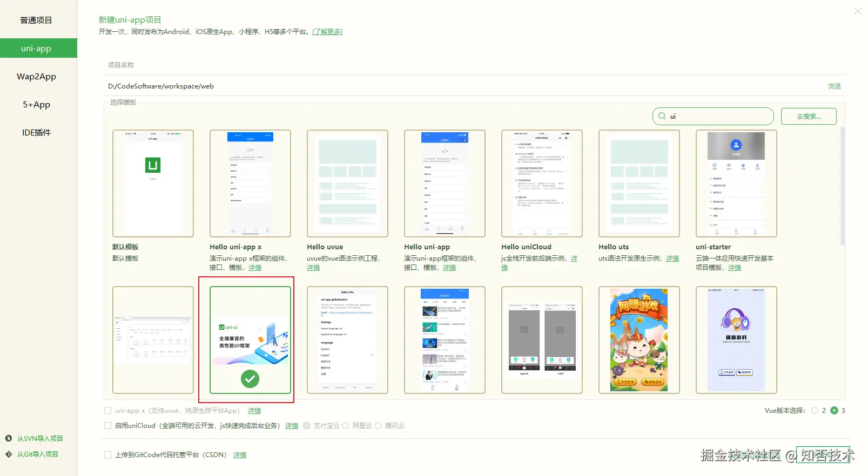Click the 'Hello uniCloud' template title

click(526, 247)
